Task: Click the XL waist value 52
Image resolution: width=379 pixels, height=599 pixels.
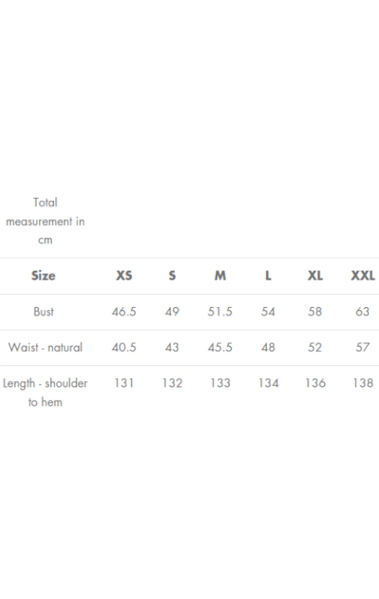Action: coord(315,347)
